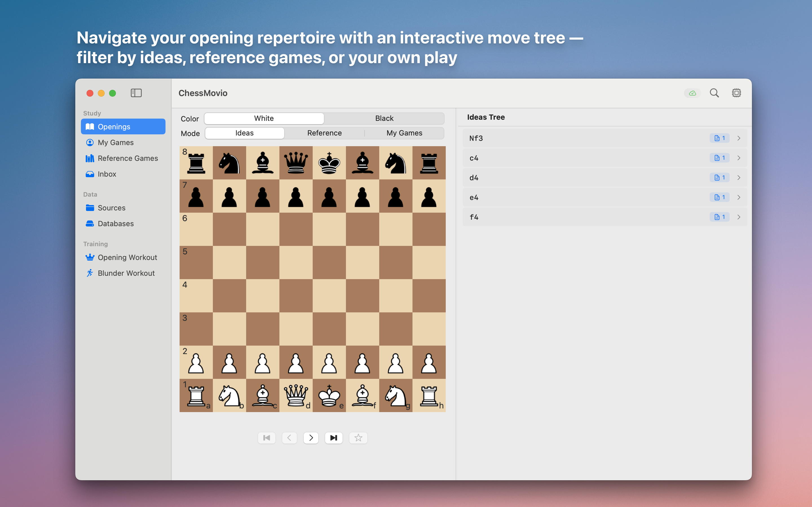Screen dimensions: 812x507
Task: Switch repertoire color to Black
Action: tap(384, 118)
